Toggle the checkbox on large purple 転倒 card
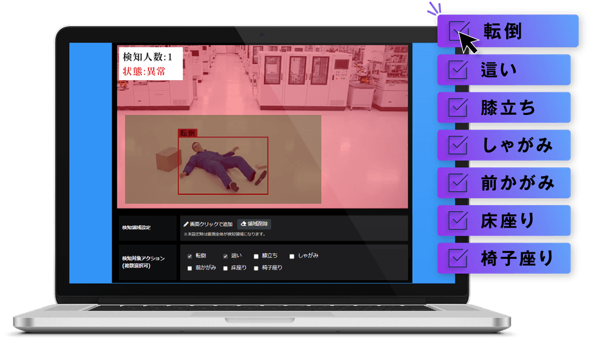Screen dimensions: 607x364 [459, 31]
